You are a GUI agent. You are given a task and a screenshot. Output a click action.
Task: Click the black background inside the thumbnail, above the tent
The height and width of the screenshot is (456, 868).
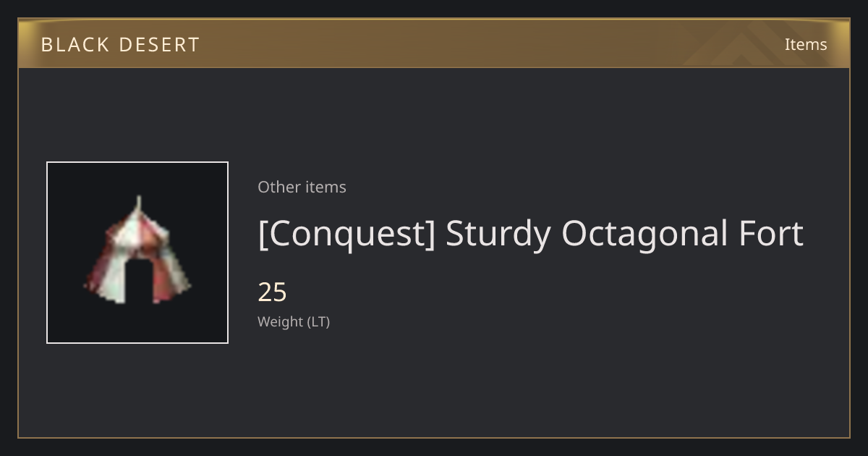(x=137, y=178)
